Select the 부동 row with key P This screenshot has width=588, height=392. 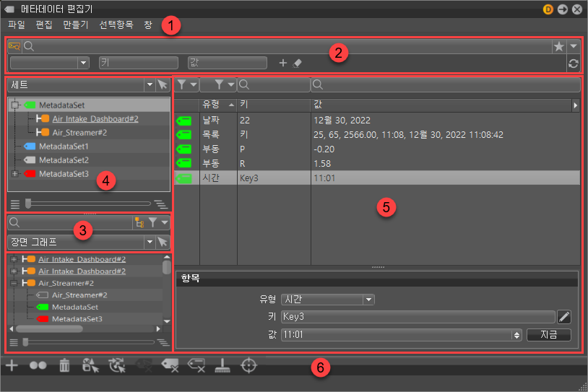point(377,149)
